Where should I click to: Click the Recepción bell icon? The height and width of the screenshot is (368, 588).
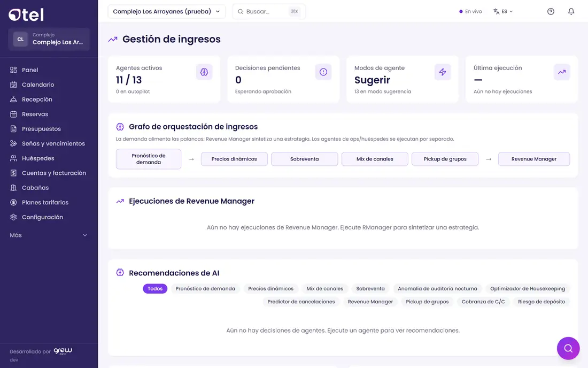coord(13,99)
